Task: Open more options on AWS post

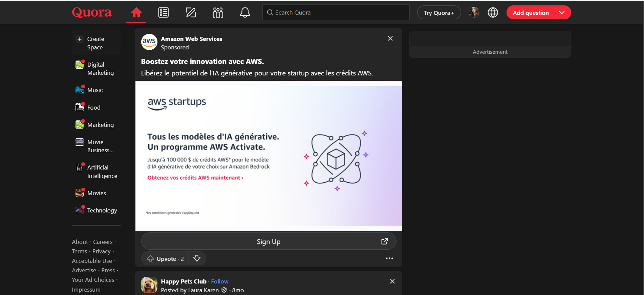Action: pos(389,258)
